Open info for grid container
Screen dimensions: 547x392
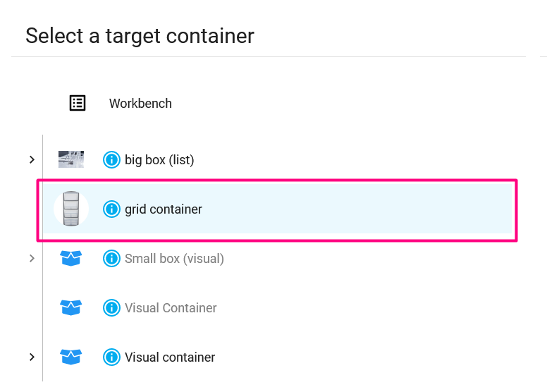[111, 209]
